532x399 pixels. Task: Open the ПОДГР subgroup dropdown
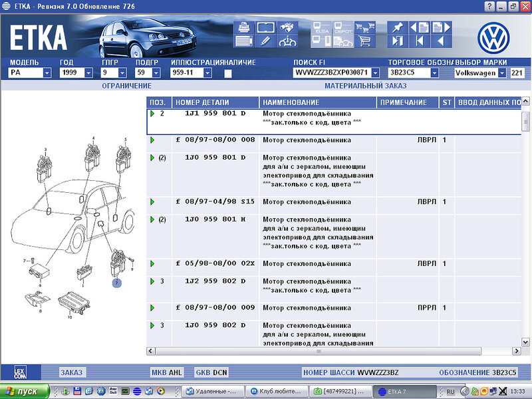(x=156, y=72)
